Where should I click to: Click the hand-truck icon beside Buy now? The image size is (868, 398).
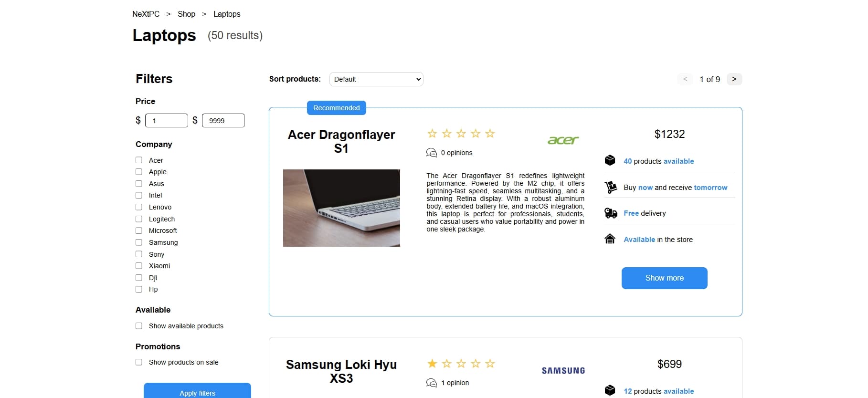[x=610, y=187]
